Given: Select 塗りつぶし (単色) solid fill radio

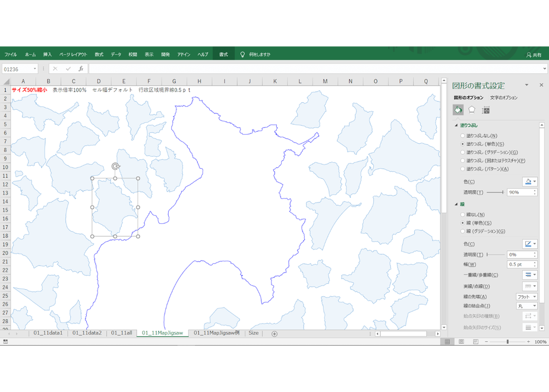Looking at the screenshot, I should tap(462, 144).
